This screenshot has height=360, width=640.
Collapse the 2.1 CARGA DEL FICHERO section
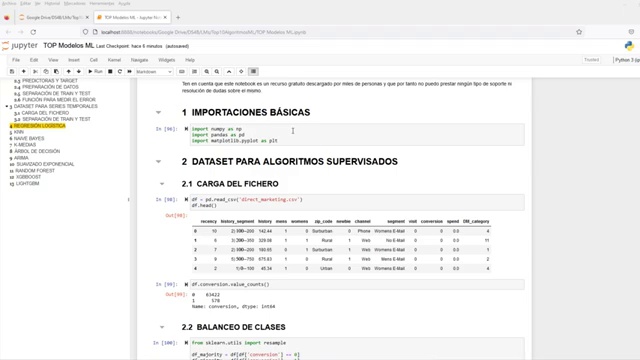[x=162, y=184]
